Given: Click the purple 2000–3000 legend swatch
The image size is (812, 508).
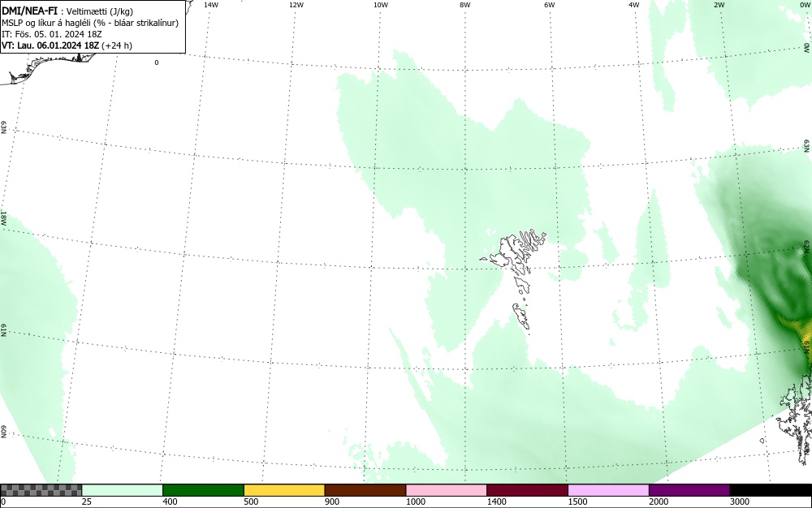Looking at the screenshot, I should [689, 490].
